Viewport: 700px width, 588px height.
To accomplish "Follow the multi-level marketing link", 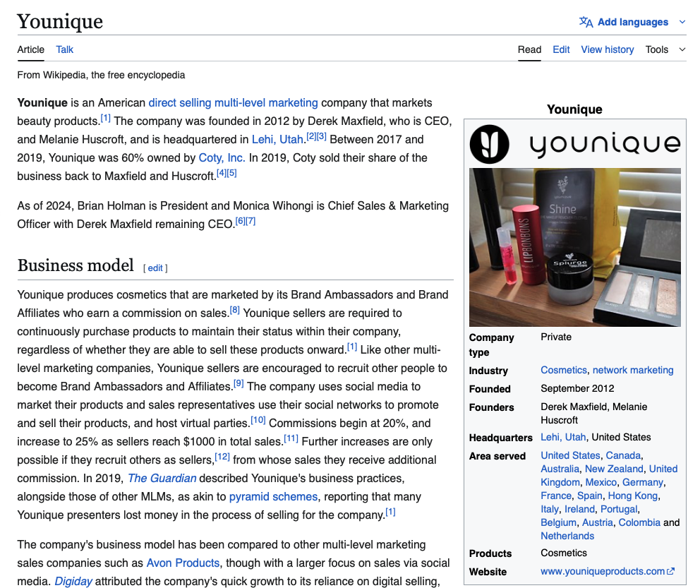I will pyautogui.click(x=266, y=102).
